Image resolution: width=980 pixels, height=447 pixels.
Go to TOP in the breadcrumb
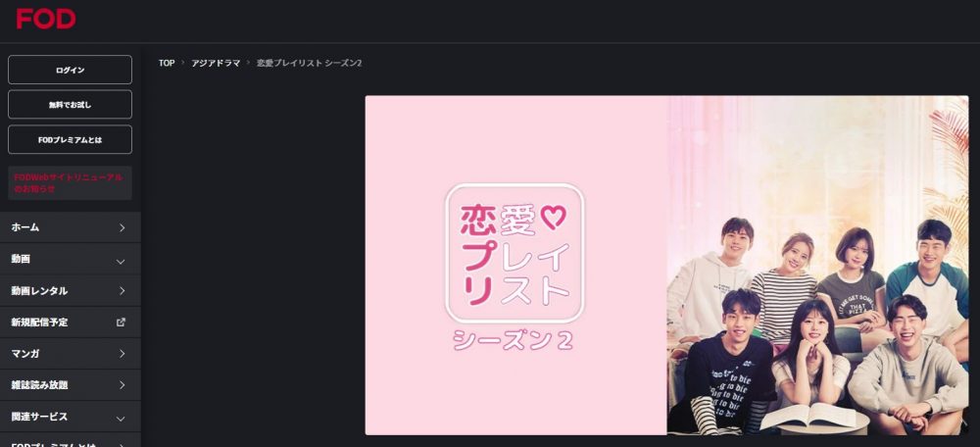click(x=167, y=63)
